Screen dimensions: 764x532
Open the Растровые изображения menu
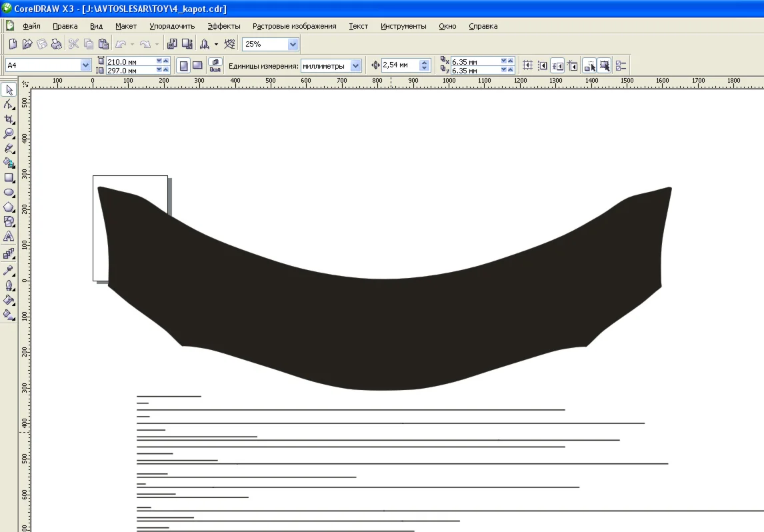[x=294, y=26]
